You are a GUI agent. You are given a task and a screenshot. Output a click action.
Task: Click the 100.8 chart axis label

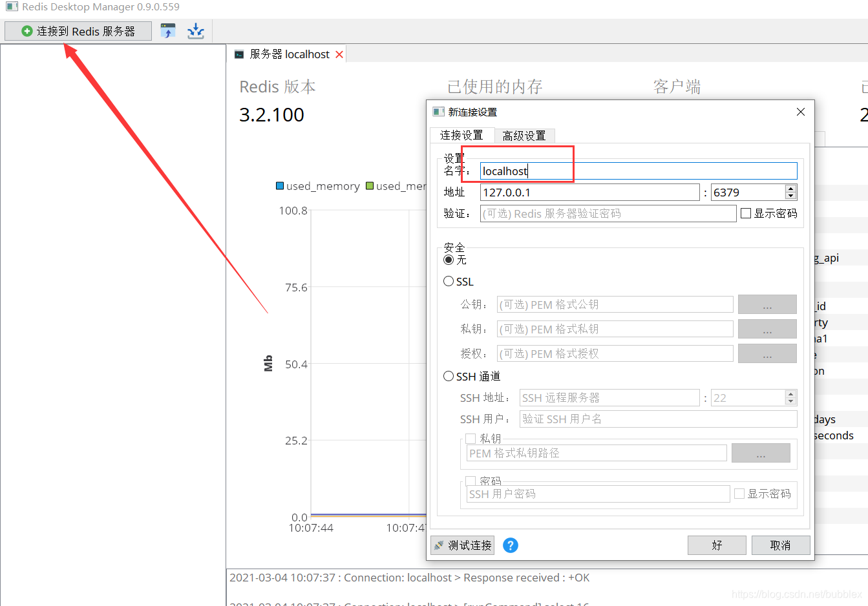(x=293, y=211)
